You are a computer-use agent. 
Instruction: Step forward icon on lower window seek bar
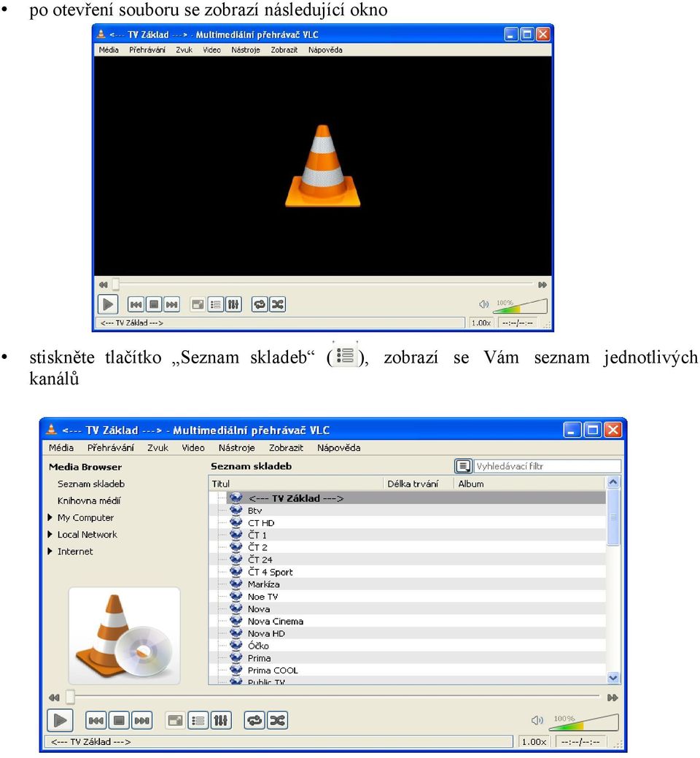click(x=612, y=697)
